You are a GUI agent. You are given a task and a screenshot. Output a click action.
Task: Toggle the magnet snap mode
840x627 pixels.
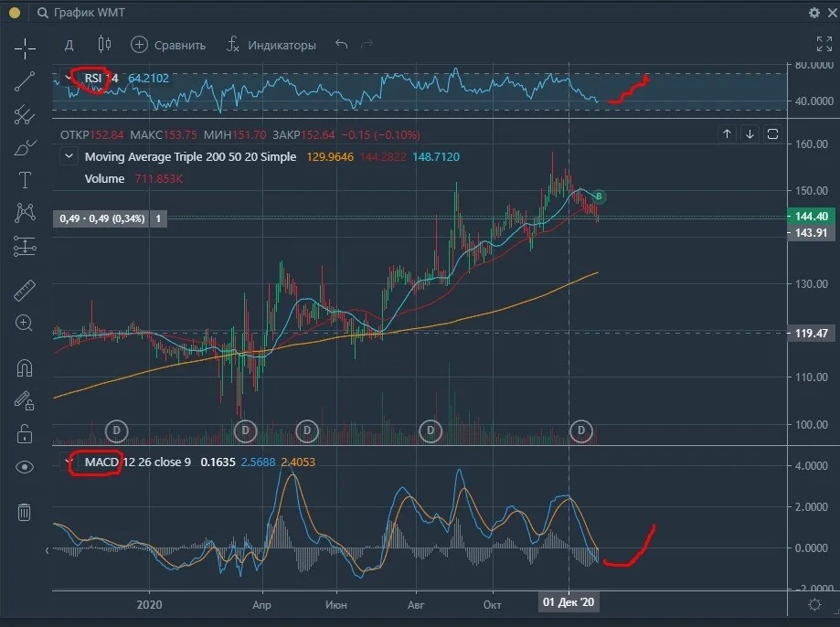pos(25,368)
